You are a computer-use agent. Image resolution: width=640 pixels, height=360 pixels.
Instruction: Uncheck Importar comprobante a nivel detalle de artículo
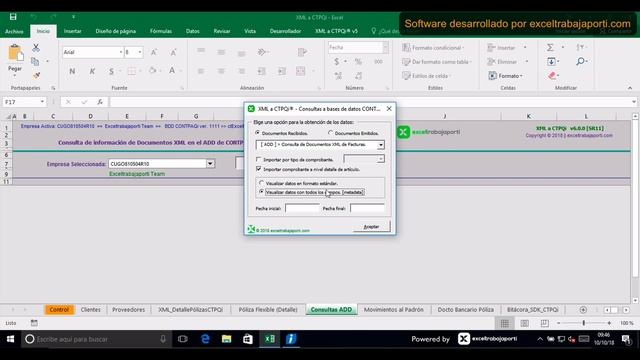(x=258, y=169)
